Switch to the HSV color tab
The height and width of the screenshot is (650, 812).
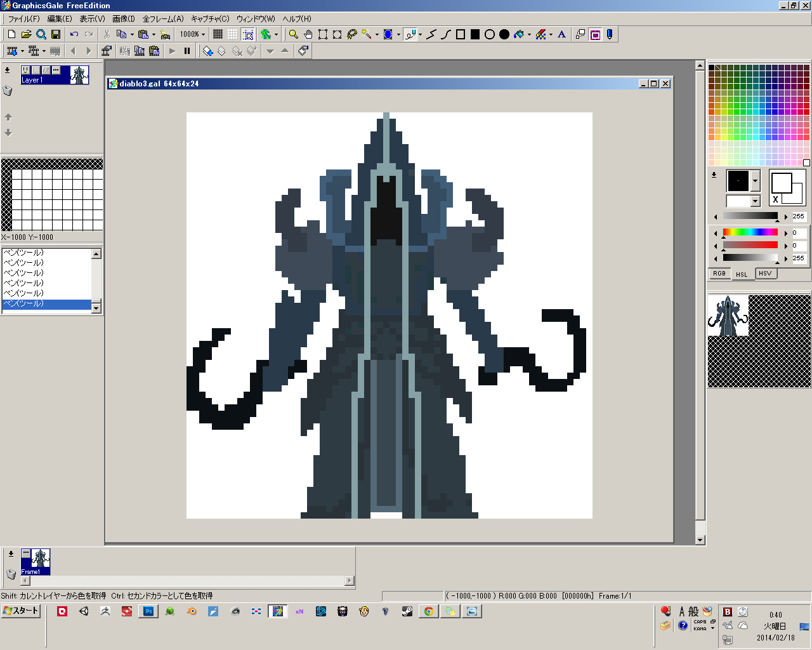pos(765,274)
